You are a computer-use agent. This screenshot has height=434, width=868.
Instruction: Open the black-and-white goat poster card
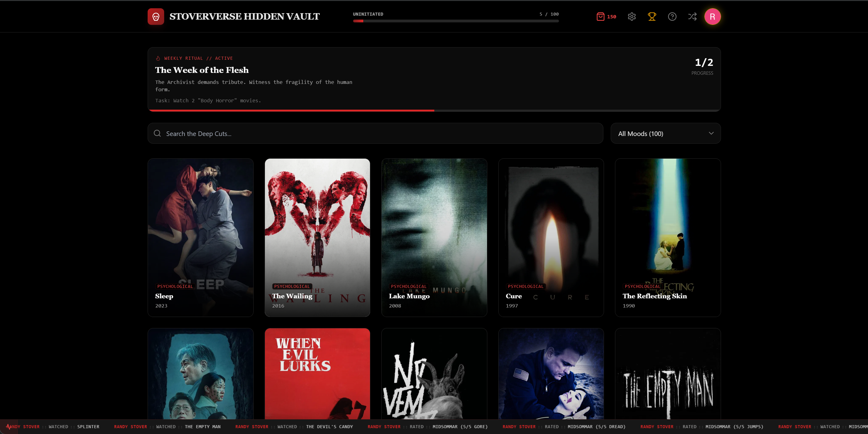click(x=434, y=374)
